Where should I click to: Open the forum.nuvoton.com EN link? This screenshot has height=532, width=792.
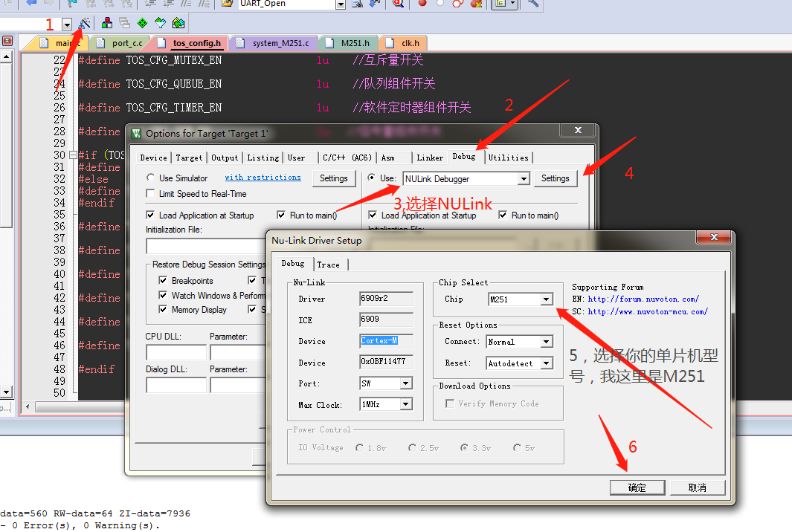pos(643,299)
